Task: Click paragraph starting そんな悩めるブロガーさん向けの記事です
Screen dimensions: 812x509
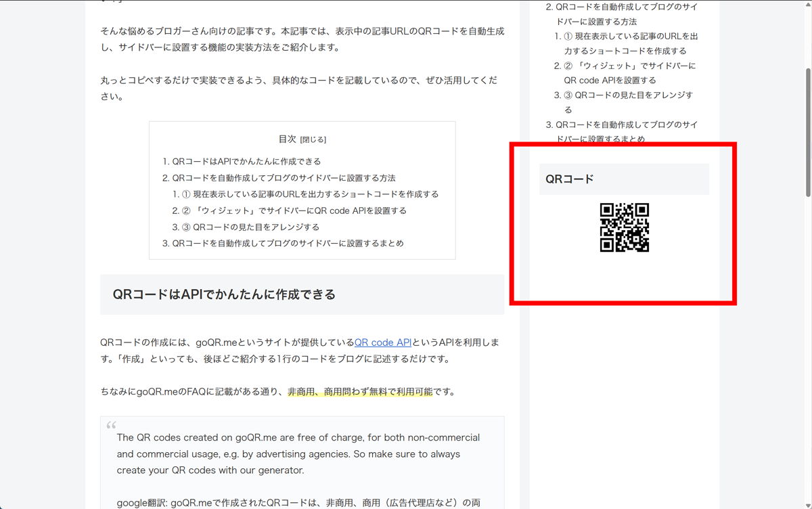Action: (x=302, y=39)
